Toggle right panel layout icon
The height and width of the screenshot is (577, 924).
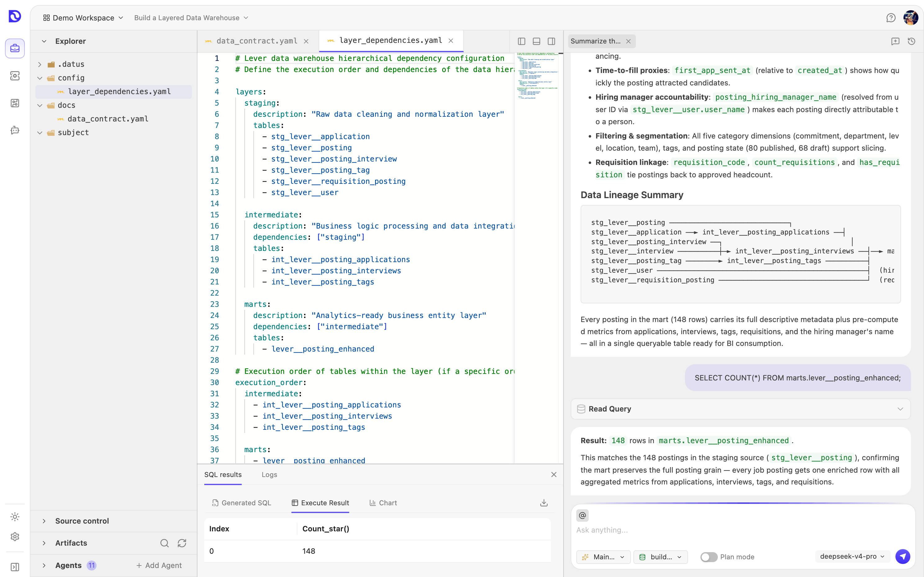coord(551,41)
